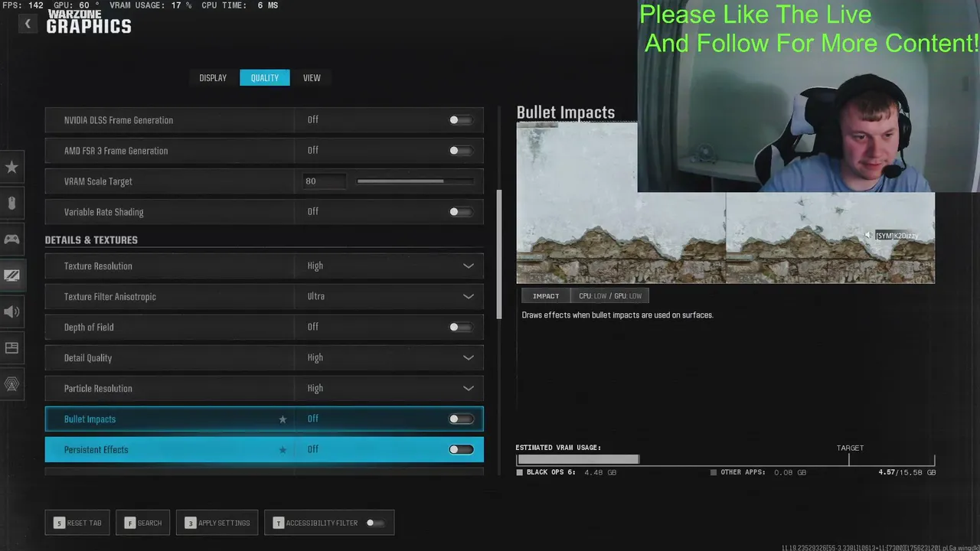The width and height of the screenshot is (980, 551).
Task: Toggle Variable Rate Shading switch
Action: tap(461, 212)
